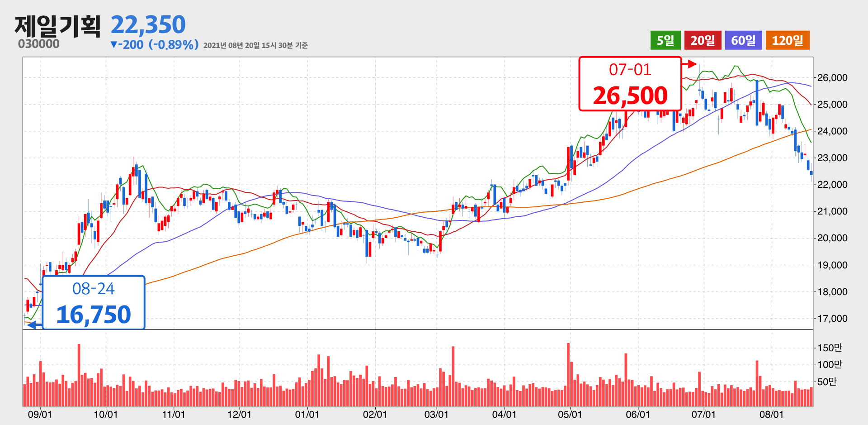Select the red 20일 moving average label
This screenshot has height=425, width=868.
(703, 40)
